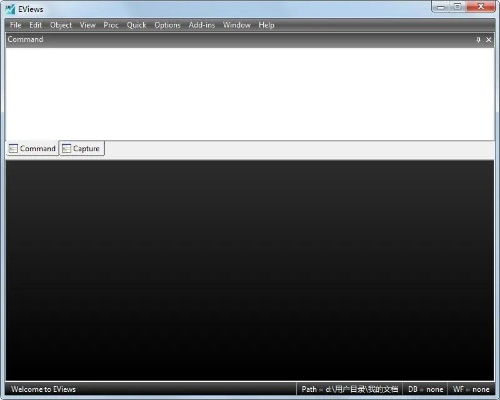Open the Help menu
500x400 pixels.
point(266,25)
